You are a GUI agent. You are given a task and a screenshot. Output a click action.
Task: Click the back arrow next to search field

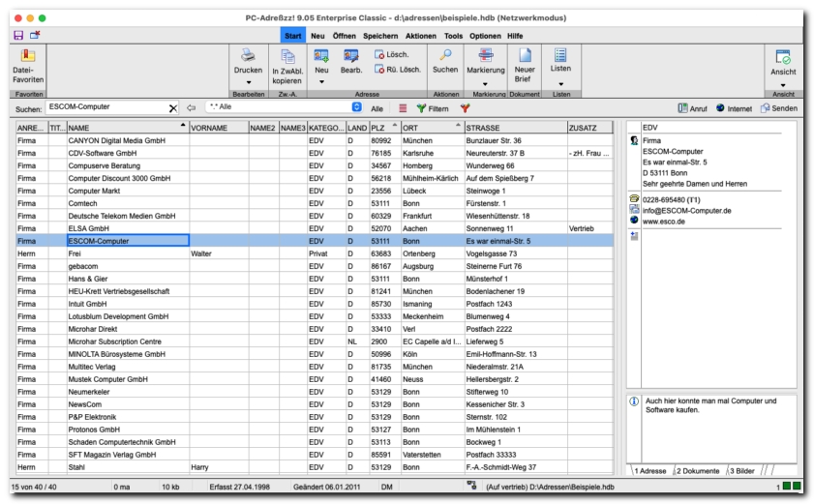[x=191, y=108]
